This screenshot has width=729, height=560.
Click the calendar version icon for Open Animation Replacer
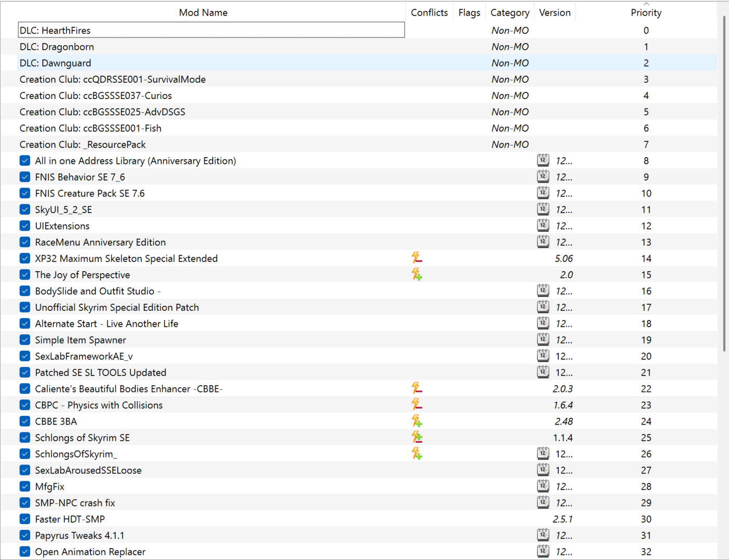coord(543,551)
